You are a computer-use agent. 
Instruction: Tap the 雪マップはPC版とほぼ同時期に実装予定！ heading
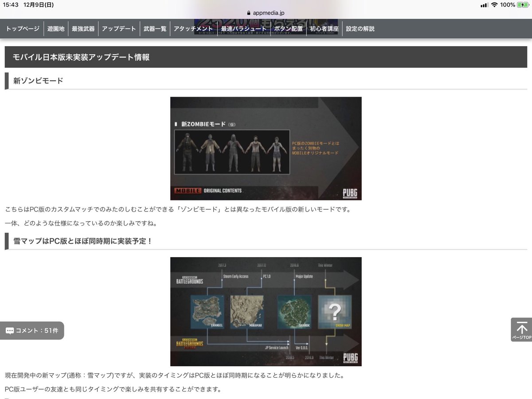click(83, 241)
